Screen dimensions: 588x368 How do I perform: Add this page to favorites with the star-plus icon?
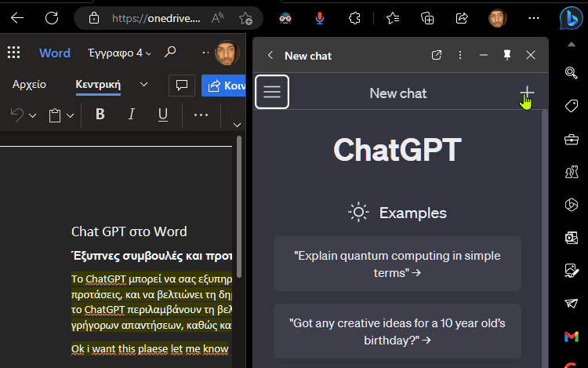[x=245, y=18]
